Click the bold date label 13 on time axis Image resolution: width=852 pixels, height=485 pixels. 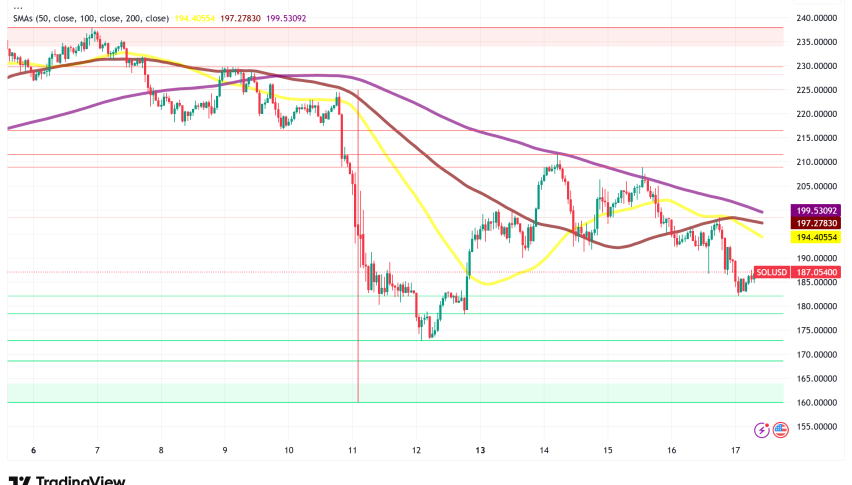pyautogui.click(x=479, y=451)
